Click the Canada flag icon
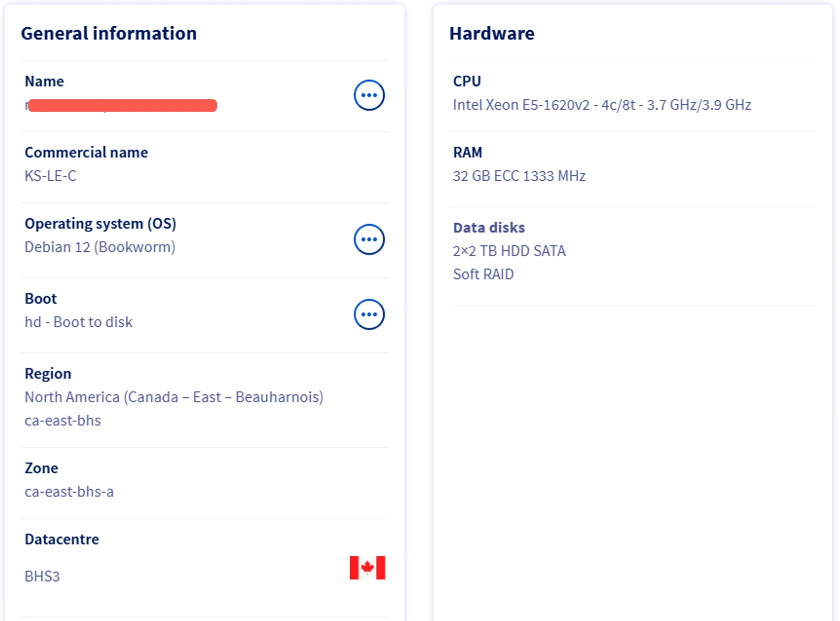 tap(367, 567)
